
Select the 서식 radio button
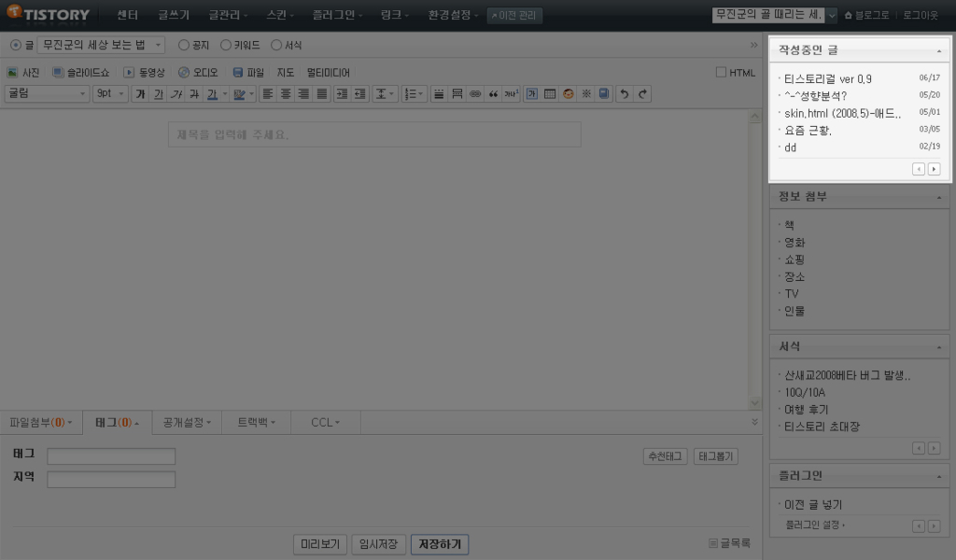coord(276,45)
